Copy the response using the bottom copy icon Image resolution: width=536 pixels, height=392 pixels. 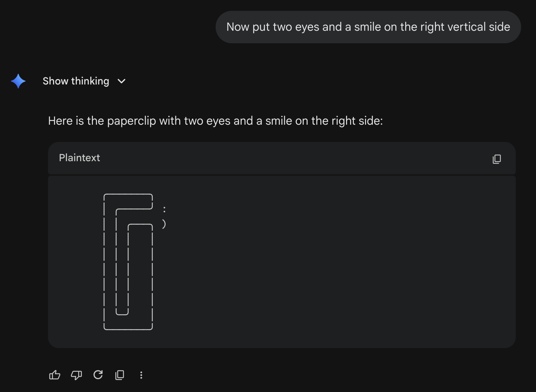coord(120,375)
